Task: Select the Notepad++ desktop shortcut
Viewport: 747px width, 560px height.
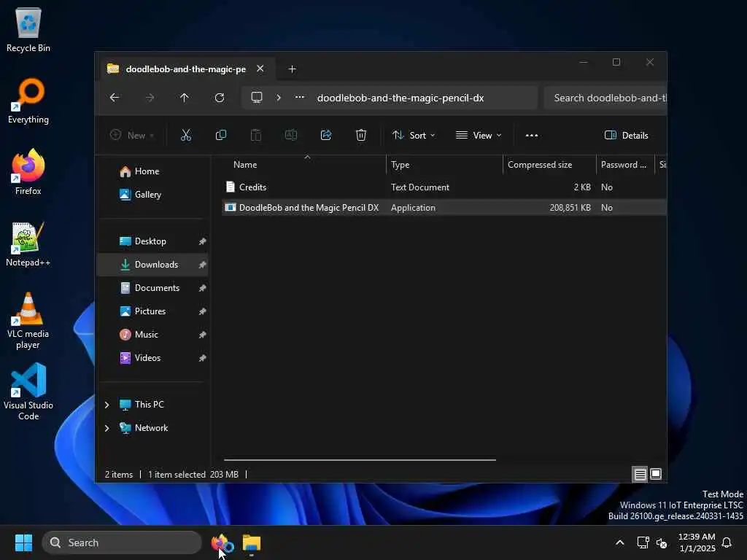Action: point(28,244)
